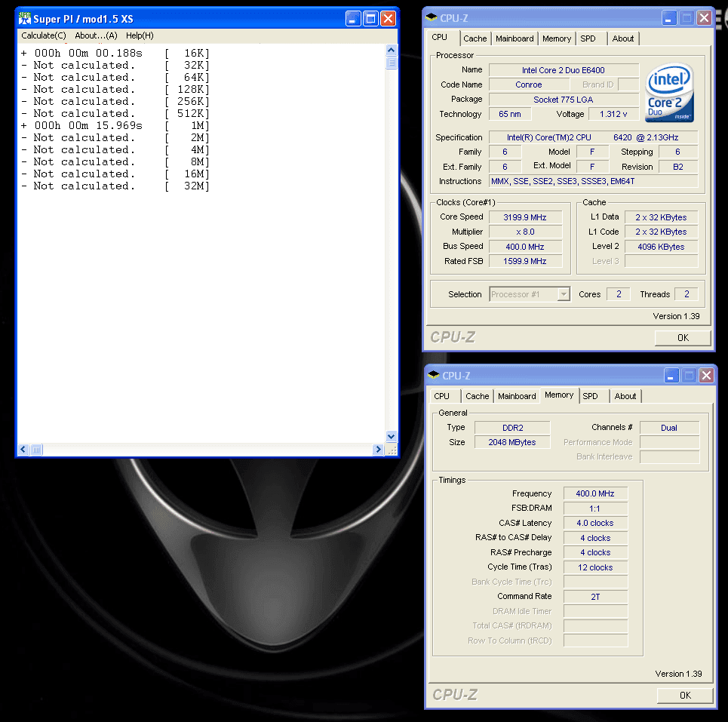
Task: Open the Processor #1 selection dropdown
Action: pyautogui.click(x=530, y=294)
